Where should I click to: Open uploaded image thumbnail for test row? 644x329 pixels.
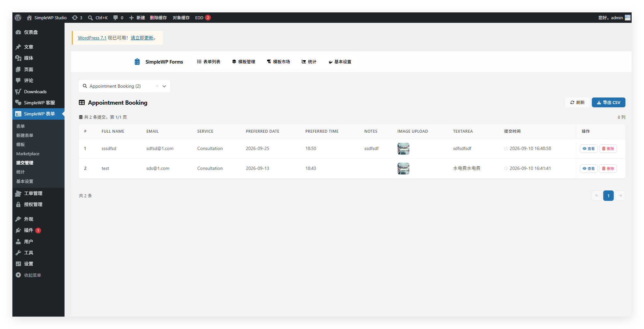pos(403,169)
